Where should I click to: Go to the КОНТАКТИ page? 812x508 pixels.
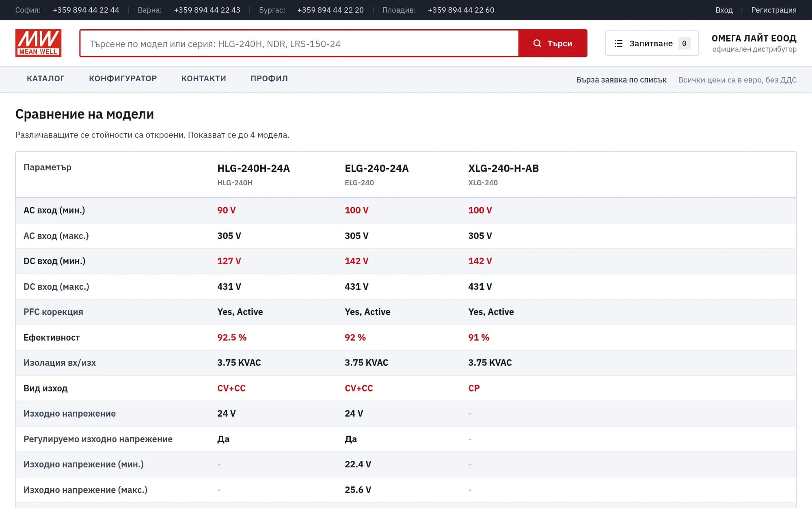coord(203,78)
